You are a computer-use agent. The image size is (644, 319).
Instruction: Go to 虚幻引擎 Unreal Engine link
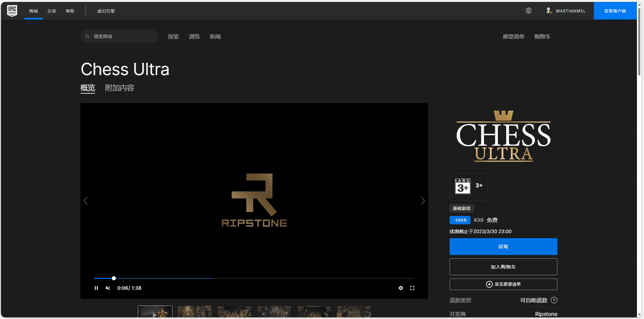[106, 11]
